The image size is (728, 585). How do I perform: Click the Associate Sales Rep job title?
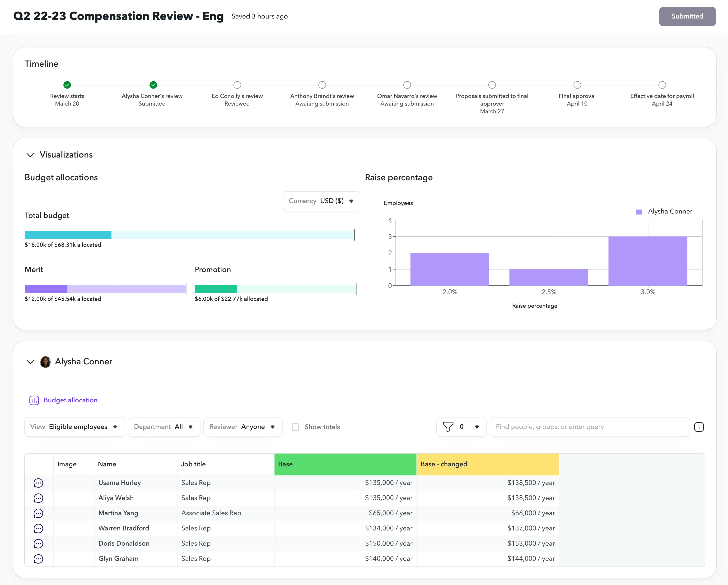pyautogui.click(x=211, y=513)
